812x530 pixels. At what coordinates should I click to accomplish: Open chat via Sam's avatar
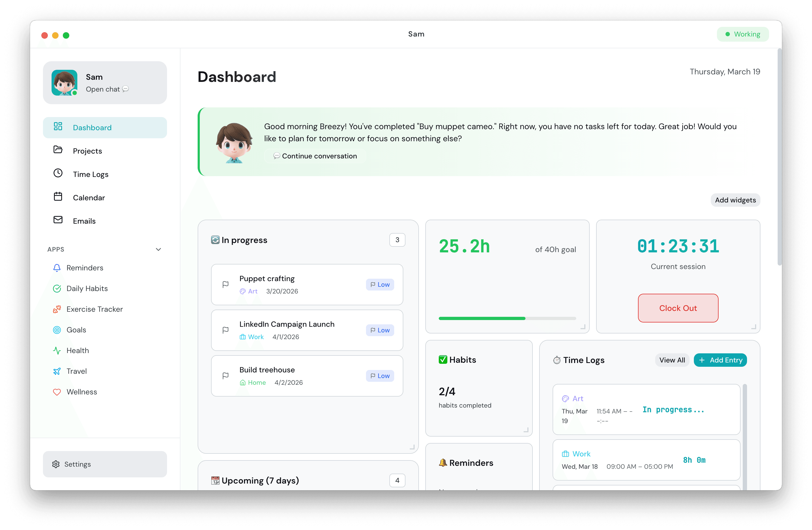pos(65,82)
